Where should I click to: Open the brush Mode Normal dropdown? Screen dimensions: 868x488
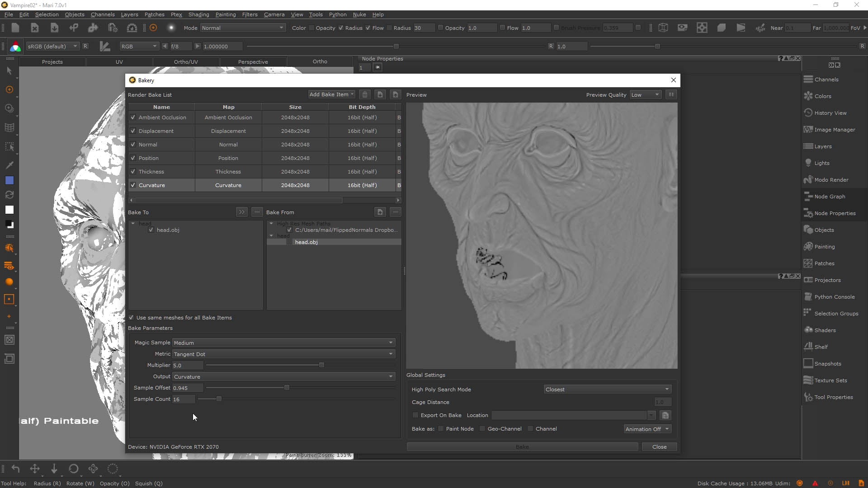tap(243, 28)
